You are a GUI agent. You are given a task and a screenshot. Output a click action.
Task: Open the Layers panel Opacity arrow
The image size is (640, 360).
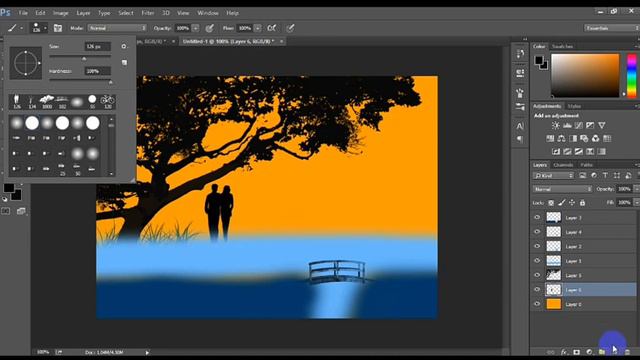[636, 189]
